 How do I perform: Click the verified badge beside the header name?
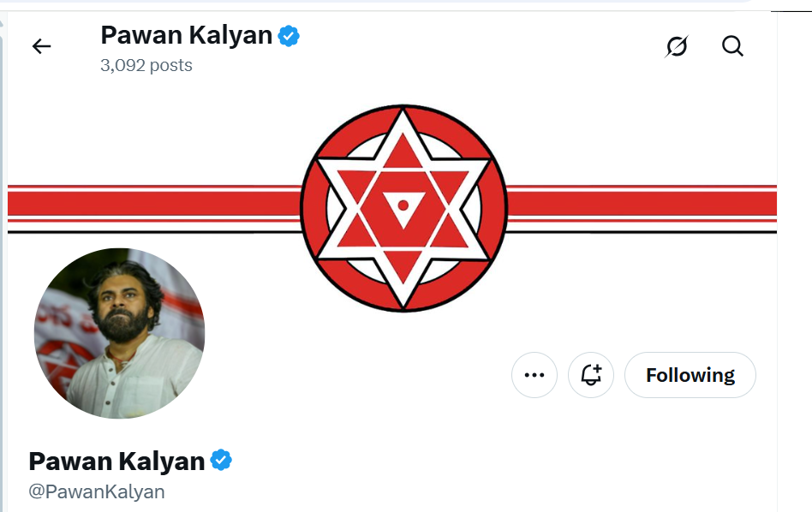[288, 35]
